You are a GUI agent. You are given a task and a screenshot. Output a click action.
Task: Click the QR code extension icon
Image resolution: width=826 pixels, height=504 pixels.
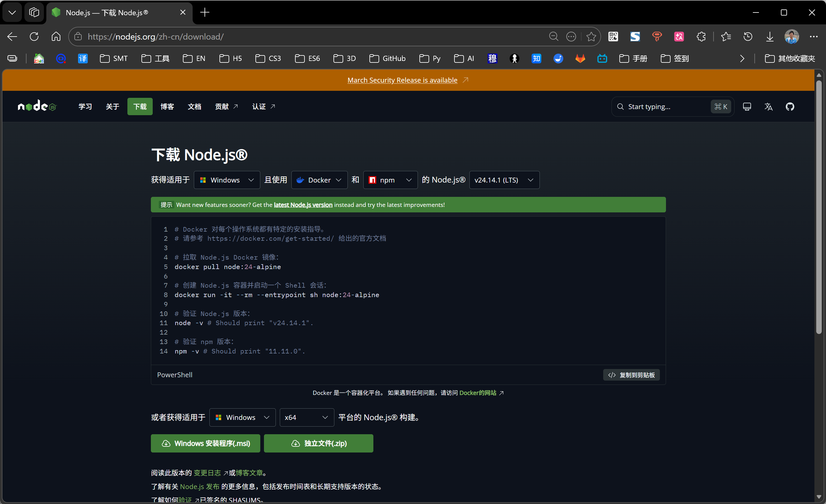tap(613, 37)
